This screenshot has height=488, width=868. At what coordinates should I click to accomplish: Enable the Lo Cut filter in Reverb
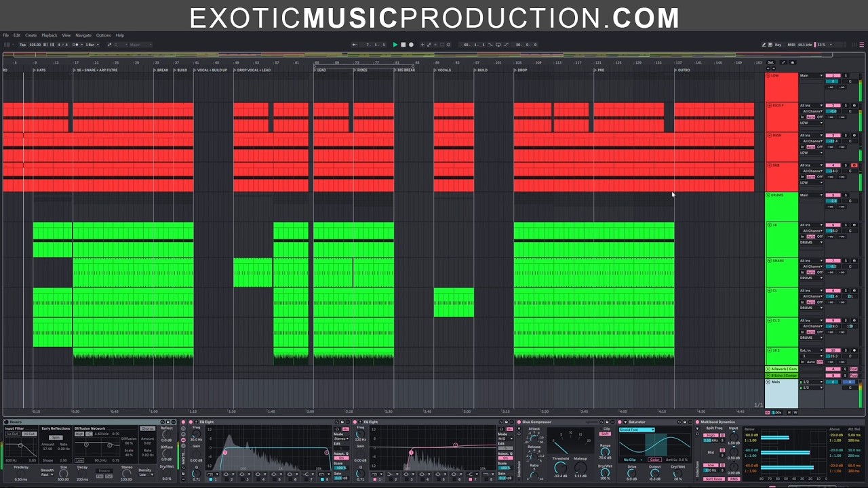pos(12,434)
